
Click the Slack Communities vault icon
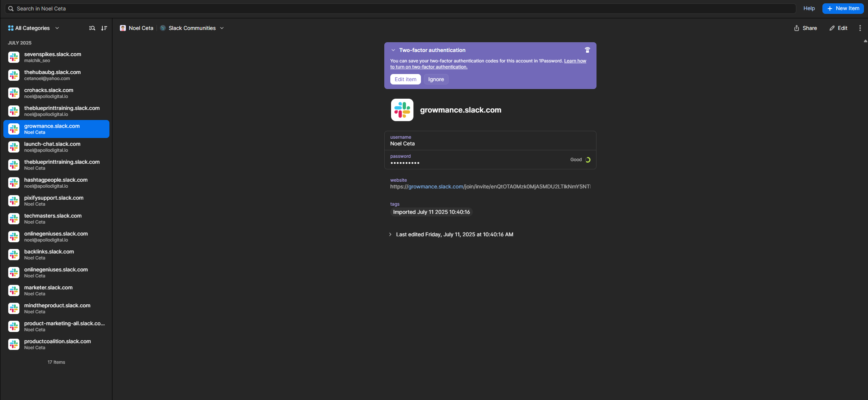(x=163, y=28)
